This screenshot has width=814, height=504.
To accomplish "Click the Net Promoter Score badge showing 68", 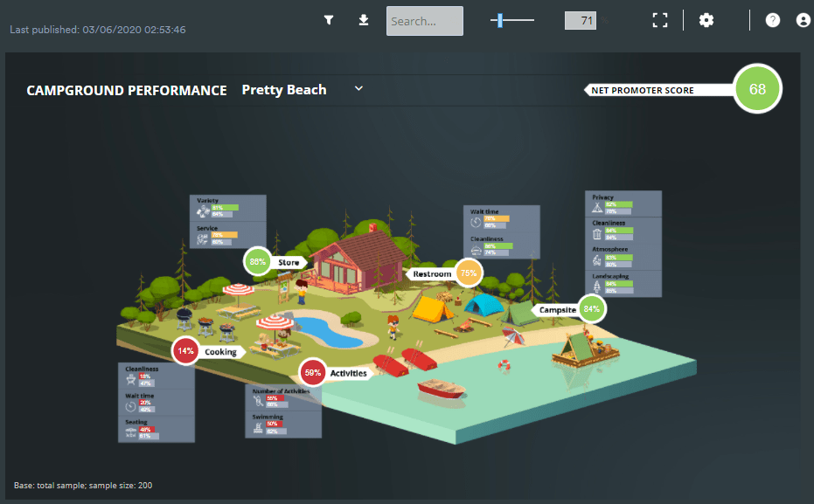I will click(757, 88).
